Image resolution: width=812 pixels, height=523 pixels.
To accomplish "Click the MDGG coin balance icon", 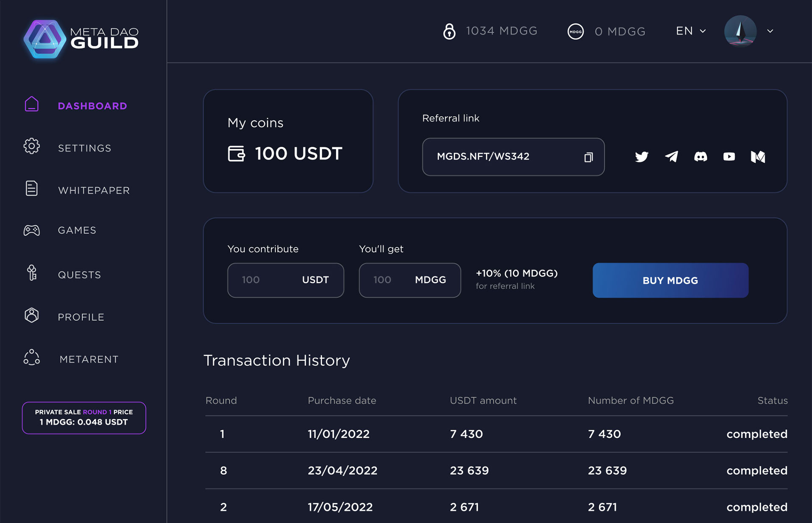I will point(575,31).
